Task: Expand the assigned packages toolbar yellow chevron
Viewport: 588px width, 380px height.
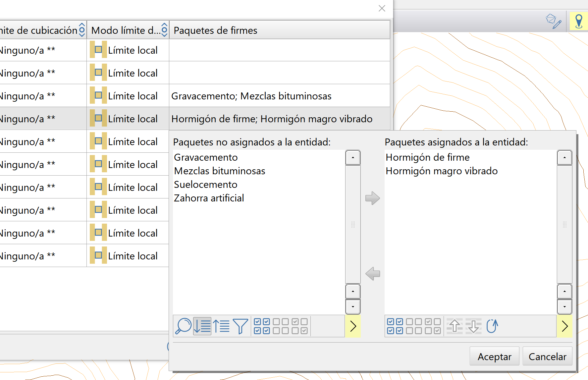Action: click(565, 326)
